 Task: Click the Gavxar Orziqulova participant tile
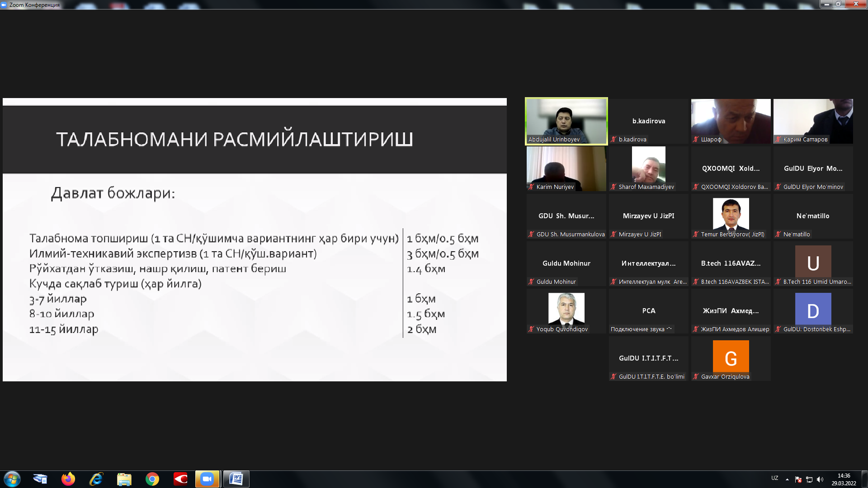point(731,358)
